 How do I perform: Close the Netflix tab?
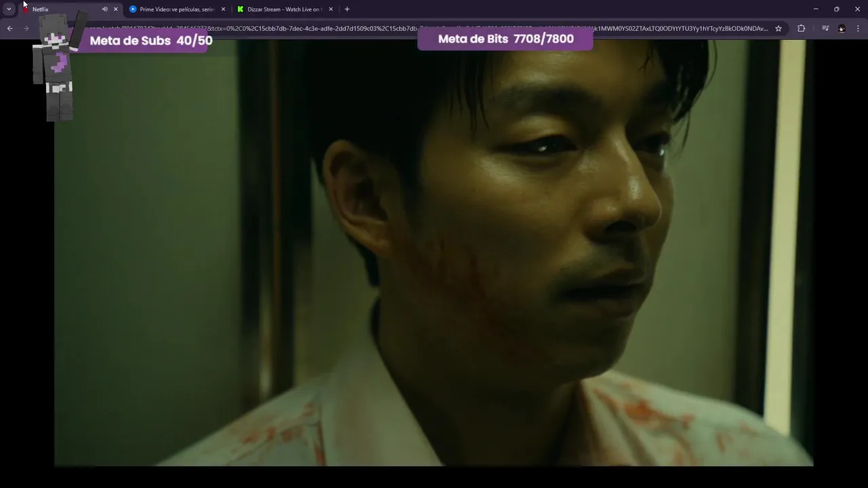(115, 9)
